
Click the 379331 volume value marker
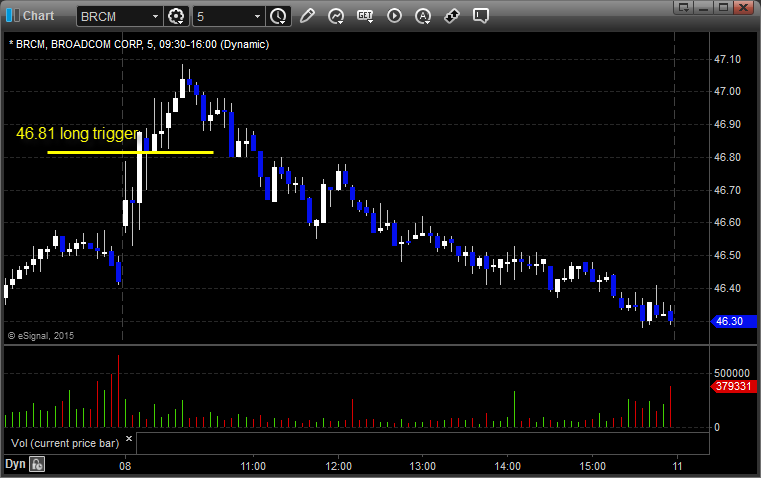pos(733,386)
